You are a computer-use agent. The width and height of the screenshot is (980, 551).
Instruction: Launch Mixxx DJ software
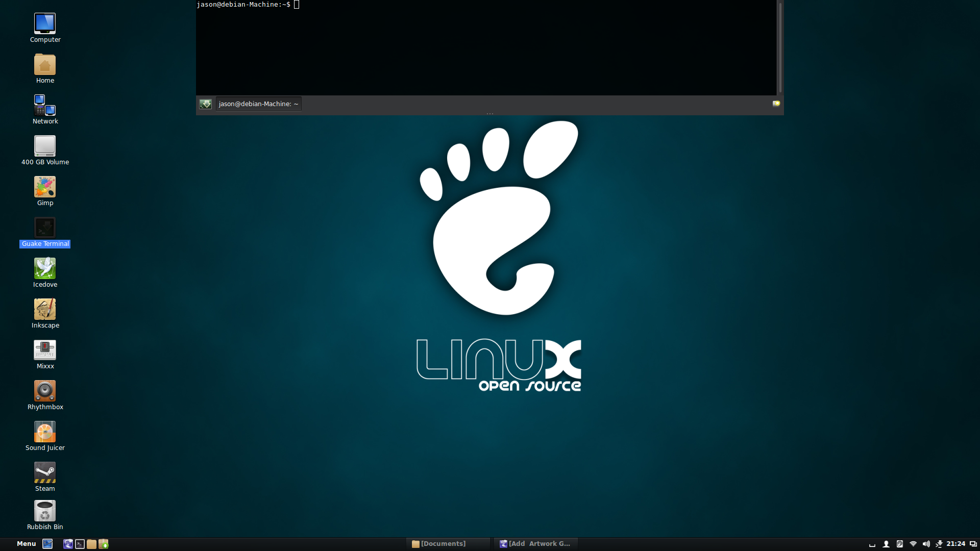tap(44, 350)
